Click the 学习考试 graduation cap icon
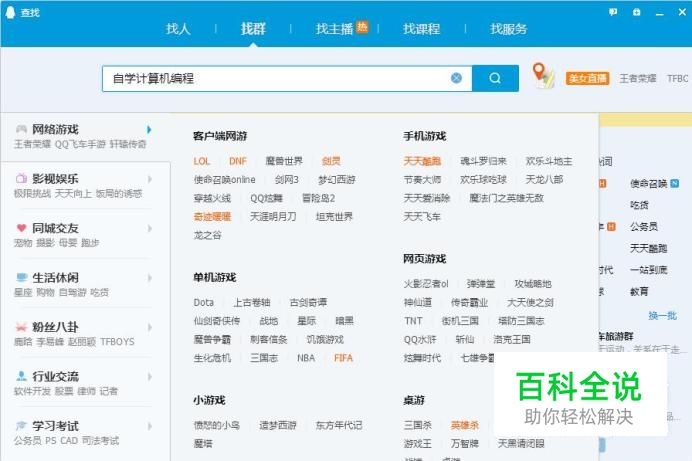Screen dimensions: 692x461 (x=21, y=426)
